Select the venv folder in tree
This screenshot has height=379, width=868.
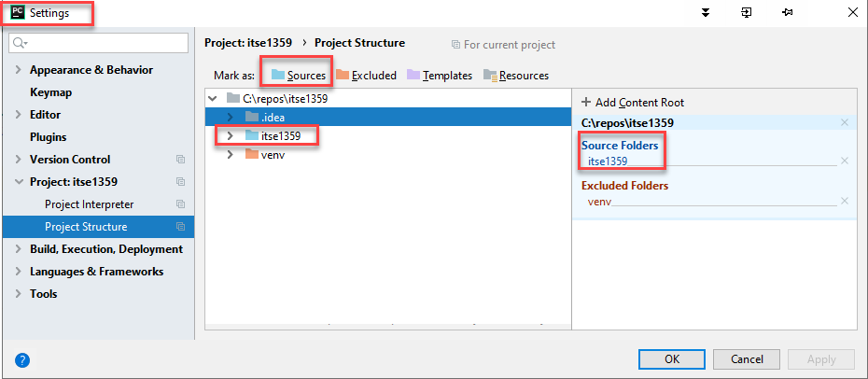273,154
